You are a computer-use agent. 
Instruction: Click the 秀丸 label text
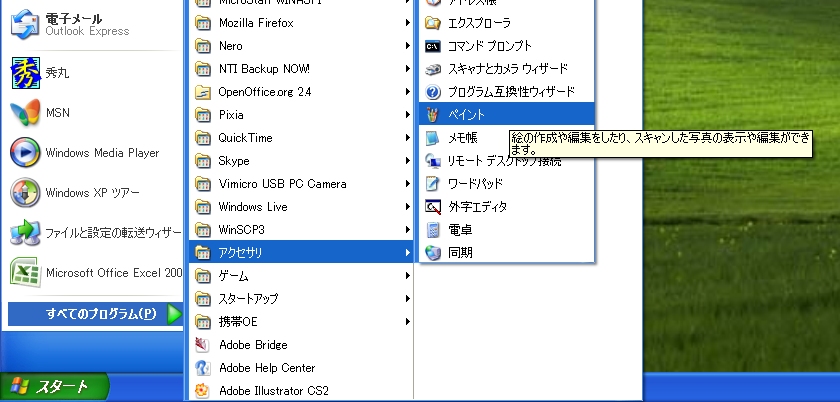point(57,73)
